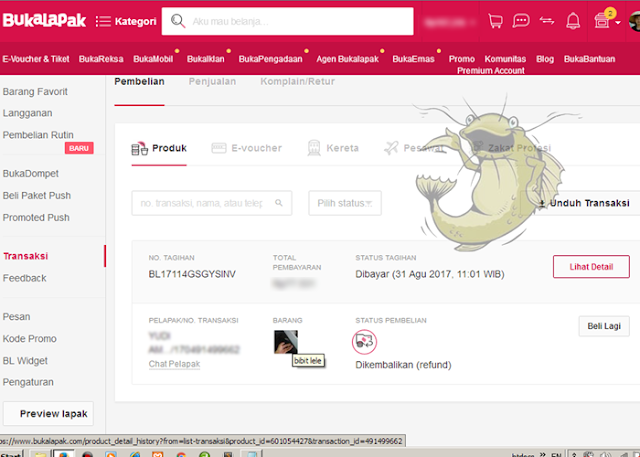Viewport: 640px width, 457px height.
Task: Open Kode Promo in sidebar
Action: pyautogui.click(x=29, y=339)
